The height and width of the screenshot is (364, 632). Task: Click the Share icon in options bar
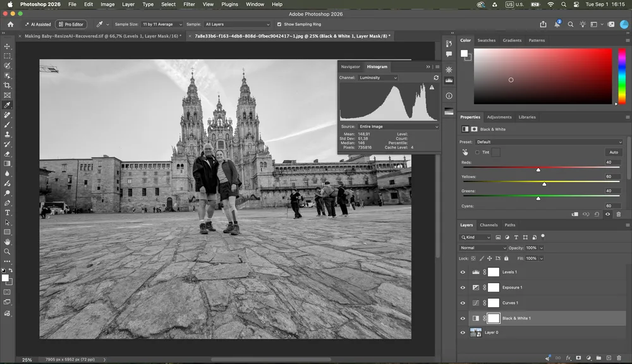point(543,24)
